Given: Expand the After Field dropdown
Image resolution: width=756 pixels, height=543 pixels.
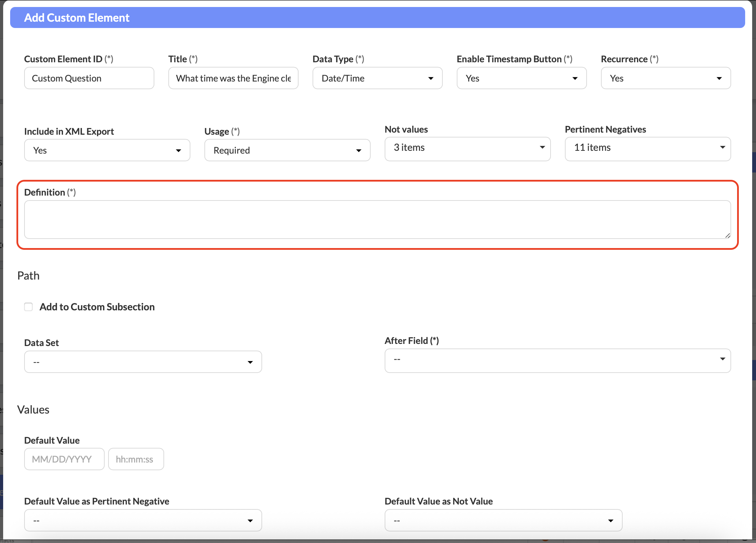Looking at the screenshot, I should pos(557,360).
